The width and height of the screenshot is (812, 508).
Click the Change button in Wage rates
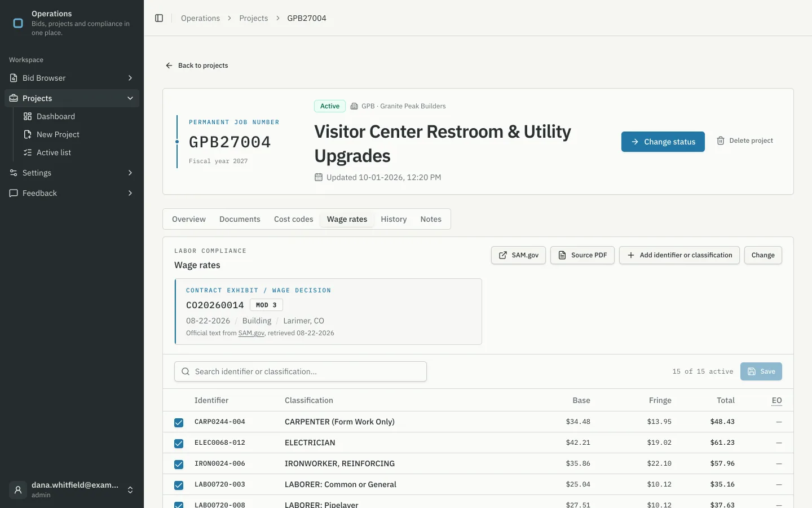[x=763, y=255]
